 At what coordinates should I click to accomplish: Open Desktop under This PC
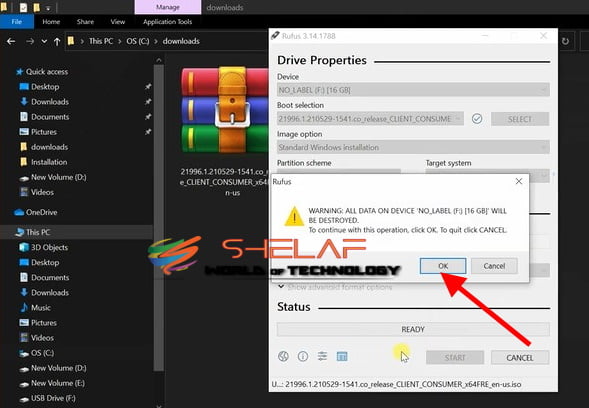(x=45, y=262)
